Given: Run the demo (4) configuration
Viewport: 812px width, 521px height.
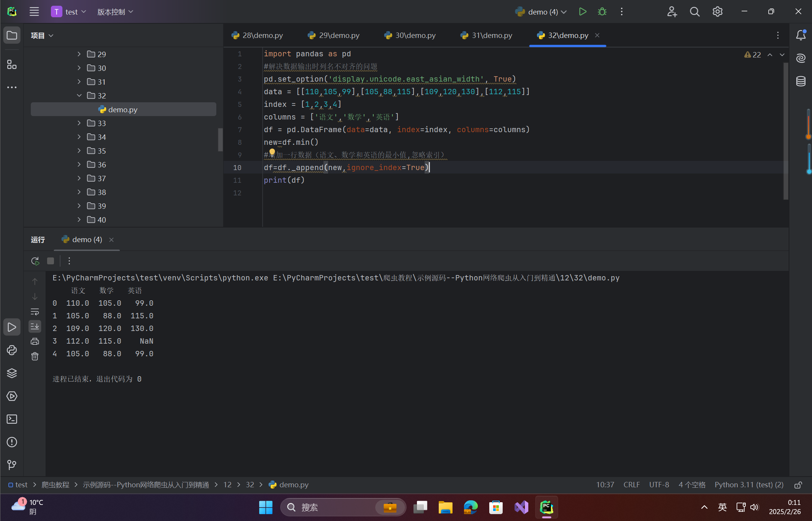Looking at the screenshot, I should pyautogui.click(x=583, y=11).
